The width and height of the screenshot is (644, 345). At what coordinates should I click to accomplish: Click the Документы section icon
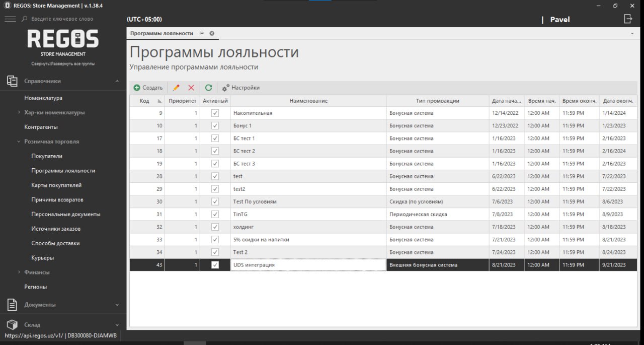point(12,305)
